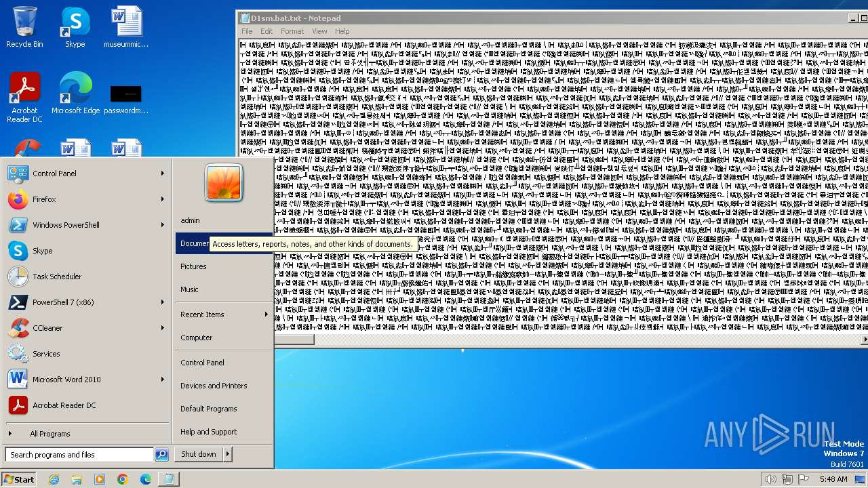Open the Format menu in Notepad

292,31
